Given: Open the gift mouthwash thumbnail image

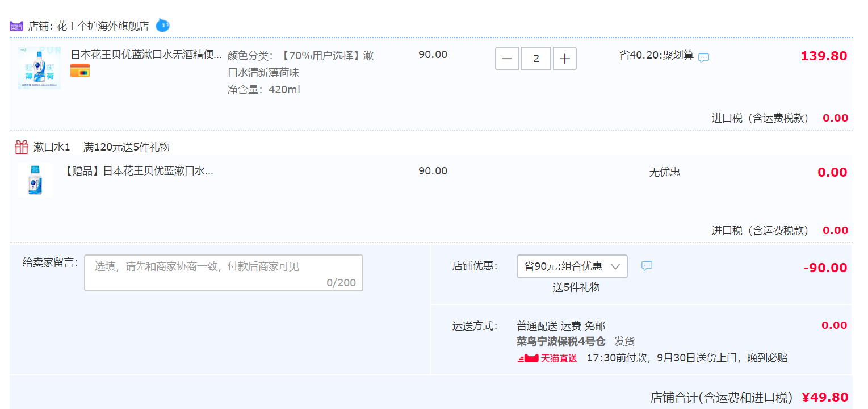Looking at the screenshot, I should coord(35,180).
